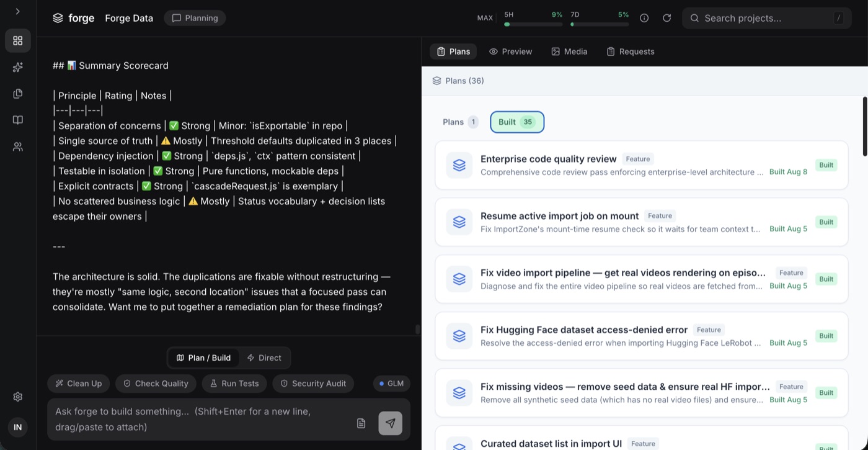Open the GLM model selector
868x450 pixels.
tap(391, 384)
